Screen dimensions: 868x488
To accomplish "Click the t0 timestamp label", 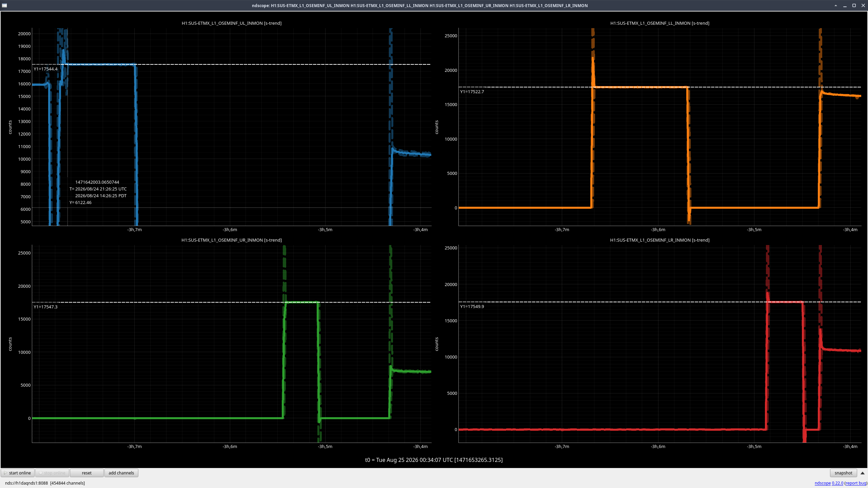I will (x=434, y=460).
